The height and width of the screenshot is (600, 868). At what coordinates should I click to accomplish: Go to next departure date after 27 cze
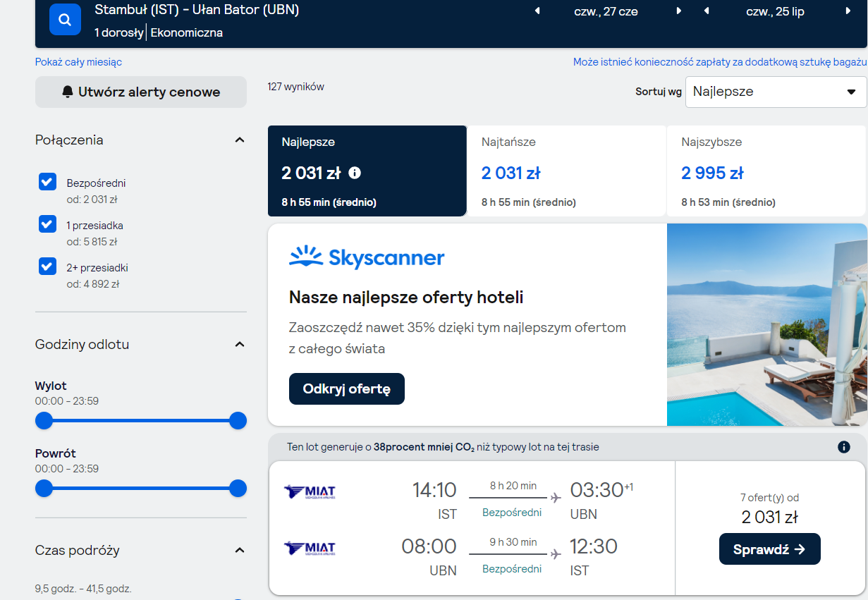pyautogui.click(x=679, y=11)
